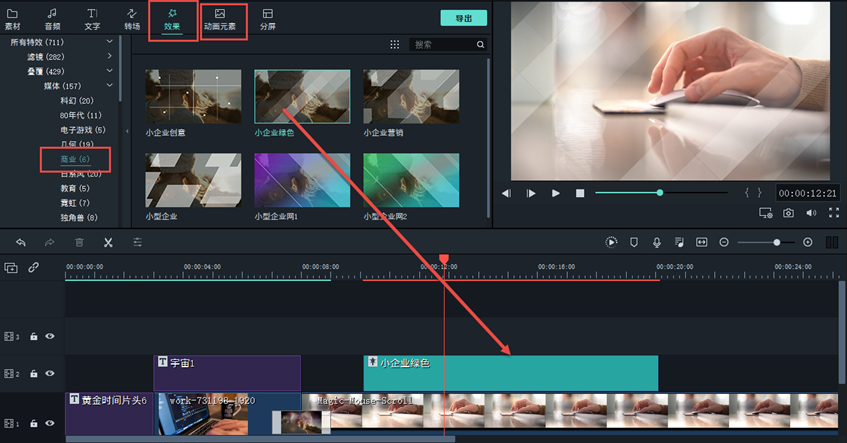Viewport: 847px width, 443px height.
Task: Select the 小企业绿色 effect thumbnail
Action: pos(302,97)
